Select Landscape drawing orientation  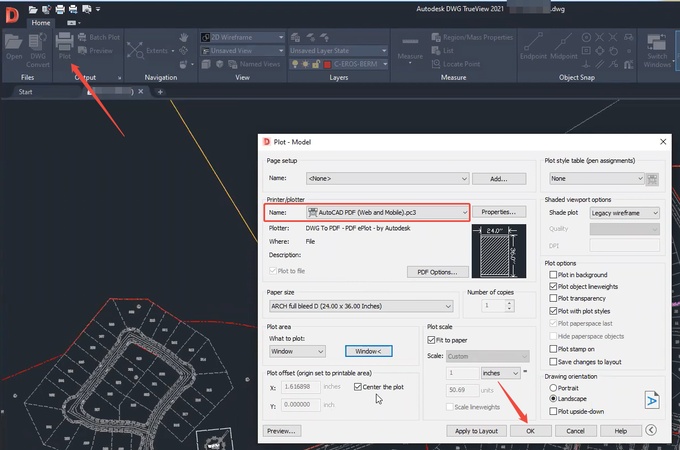click(x=553, y=398)
